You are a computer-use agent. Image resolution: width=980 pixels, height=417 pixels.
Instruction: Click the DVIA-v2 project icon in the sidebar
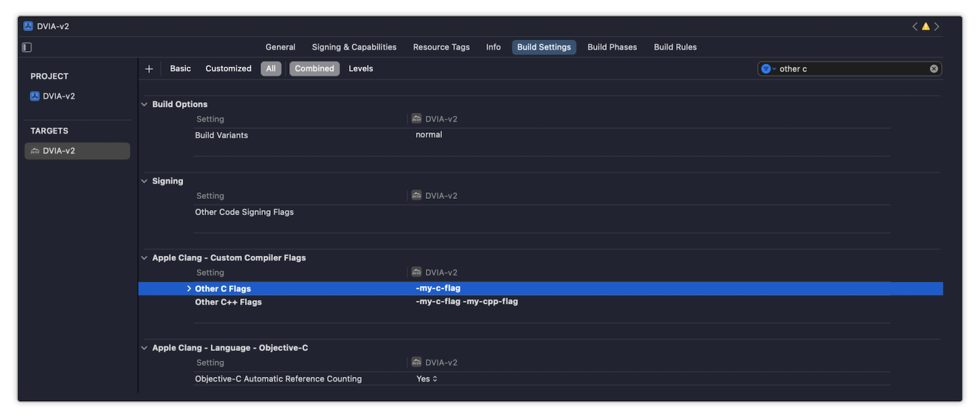pyautogui.click(x=35, y=96)
